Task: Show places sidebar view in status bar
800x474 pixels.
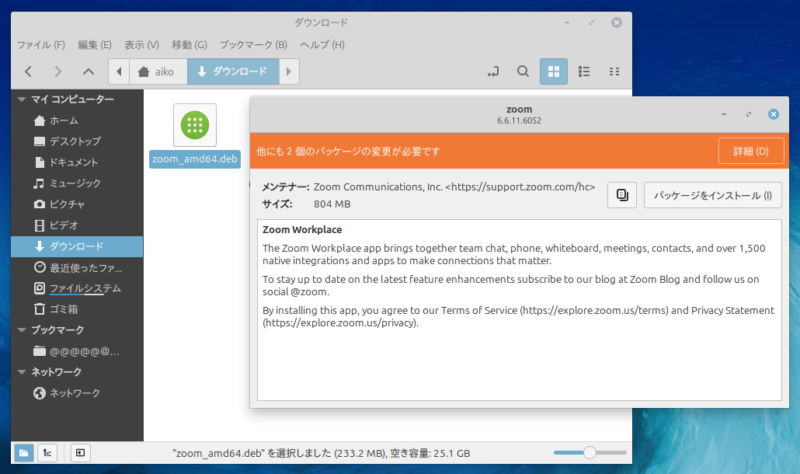Action: tap(23, 452)
